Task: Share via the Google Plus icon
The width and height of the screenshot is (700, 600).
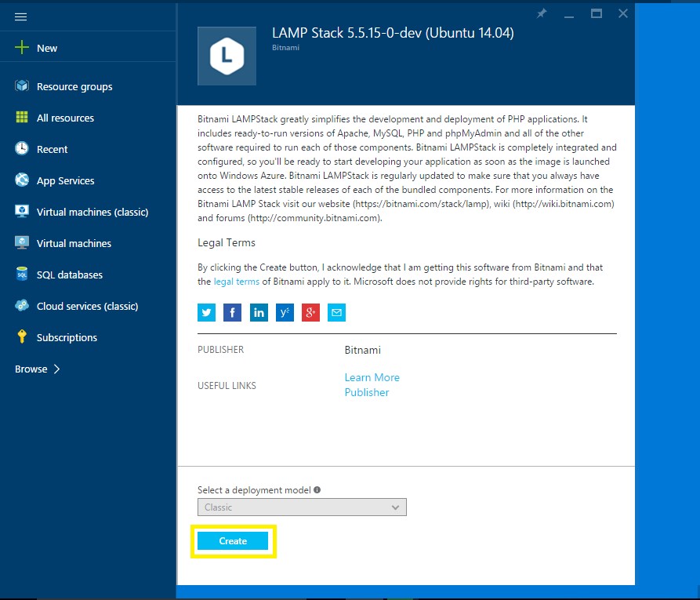Action: [310, 312]
